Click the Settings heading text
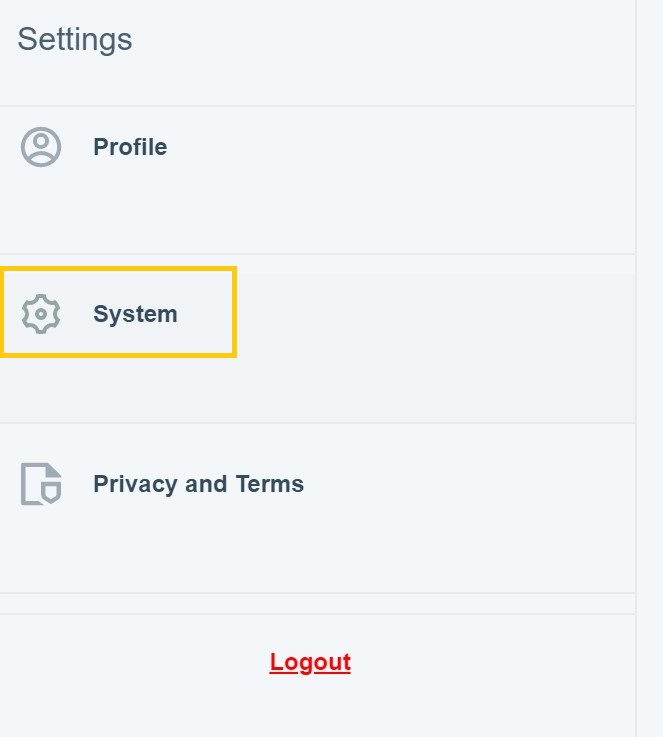The image size is (663, 737). coord(75,40)
